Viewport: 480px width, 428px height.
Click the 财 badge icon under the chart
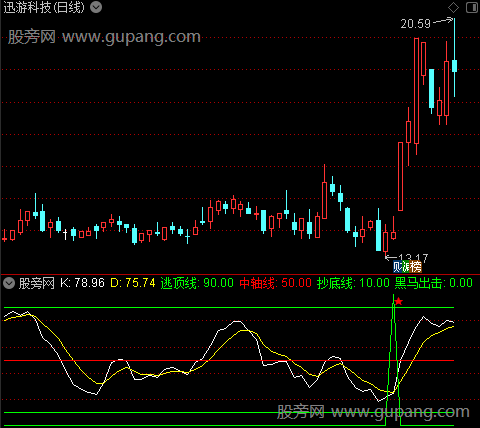(x=397, y=267)
